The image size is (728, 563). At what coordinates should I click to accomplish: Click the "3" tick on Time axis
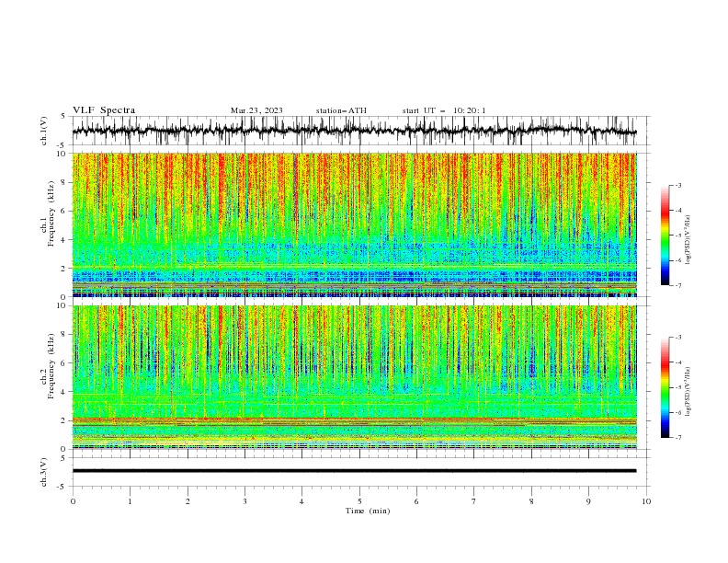tap(245, 501)
